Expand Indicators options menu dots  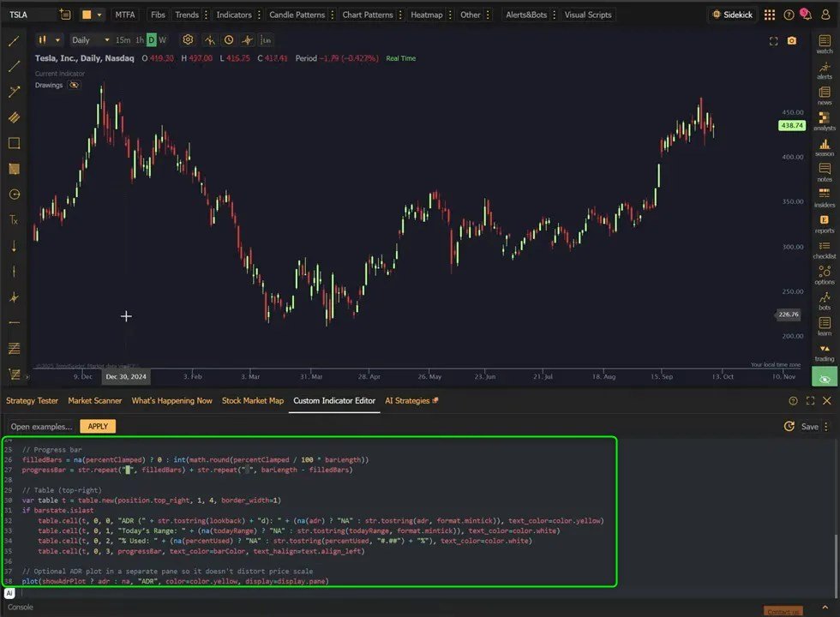coord(259,15)
